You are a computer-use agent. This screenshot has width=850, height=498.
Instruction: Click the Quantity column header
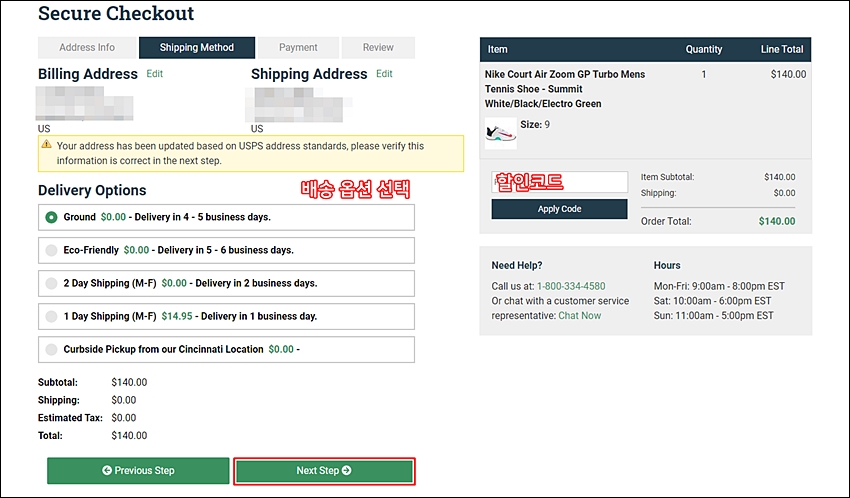[704, 49]
